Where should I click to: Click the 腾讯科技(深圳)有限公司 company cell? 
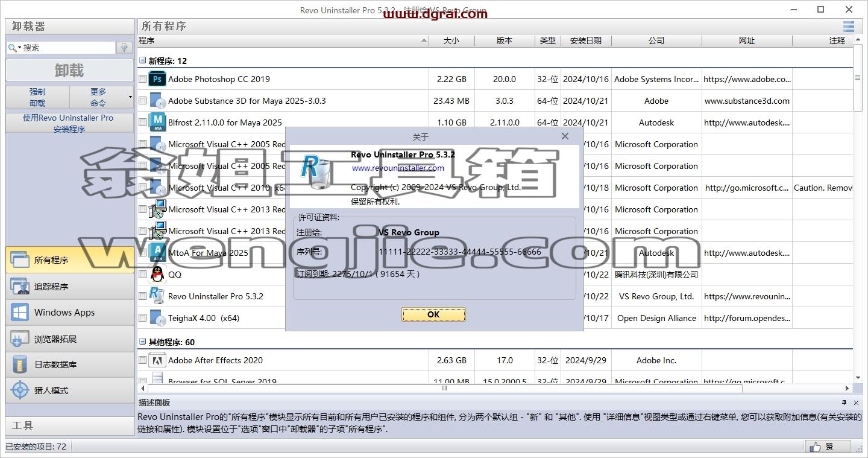click(656, 275)
